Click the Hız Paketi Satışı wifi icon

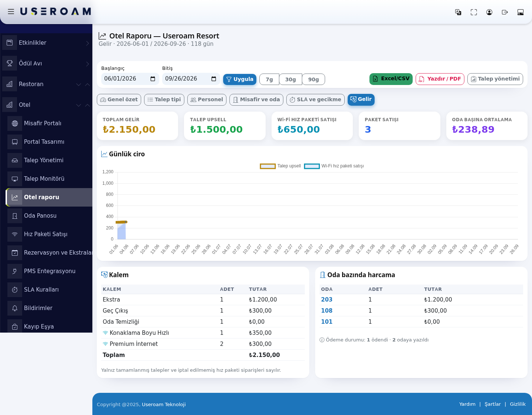(x=15, y=234)
